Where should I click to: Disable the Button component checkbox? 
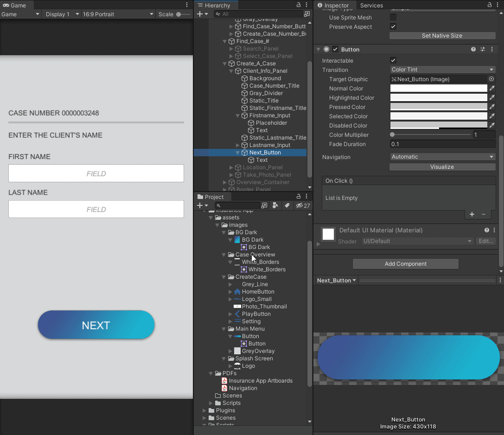pos(335,49)
